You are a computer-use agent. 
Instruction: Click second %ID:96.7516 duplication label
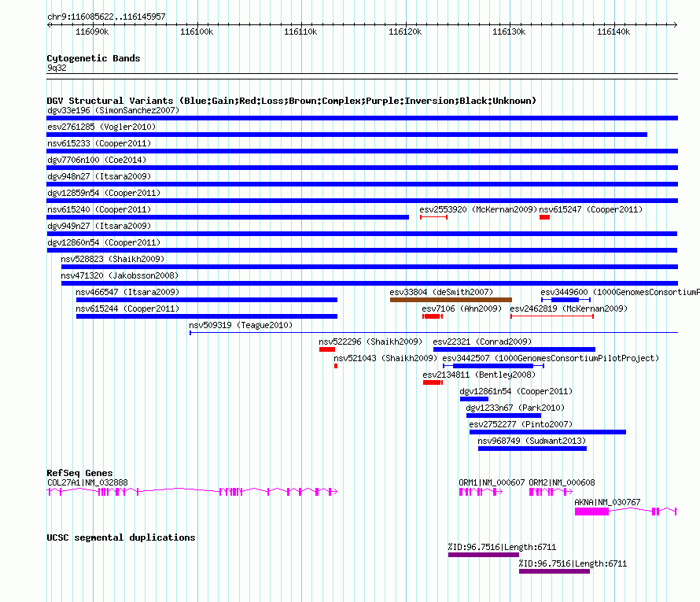(x=573, y=563)
